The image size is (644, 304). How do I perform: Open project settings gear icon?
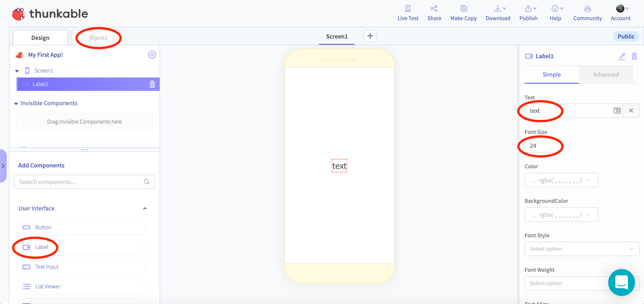pyautogui.click(x=152, y=55)
